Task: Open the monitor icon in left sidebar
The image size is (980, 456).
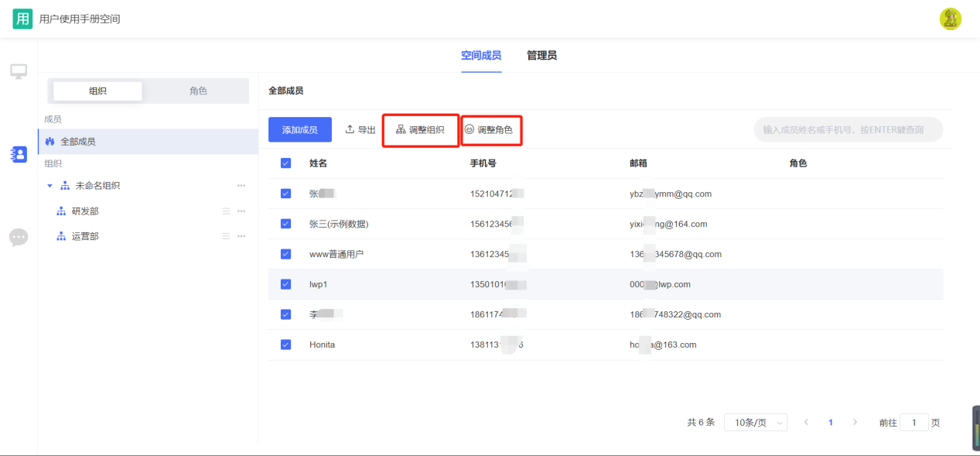Action: [19, 71]
